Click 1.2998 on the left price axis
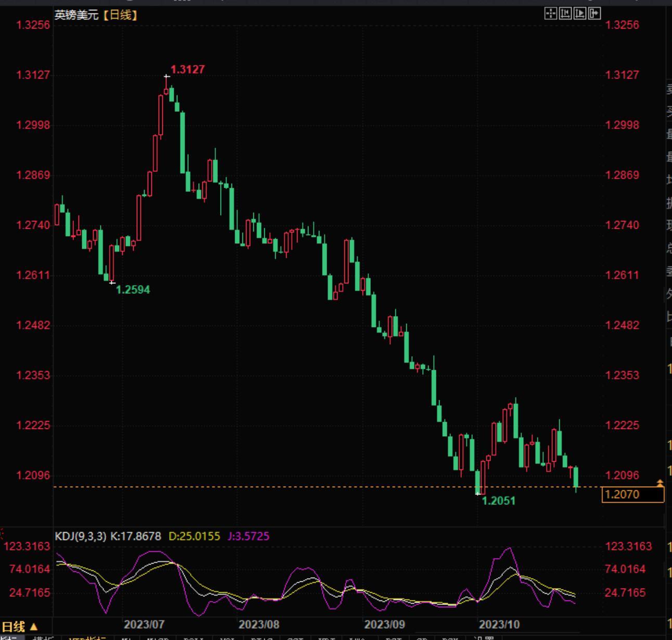 pyautogui.click(x=33, y=125)
